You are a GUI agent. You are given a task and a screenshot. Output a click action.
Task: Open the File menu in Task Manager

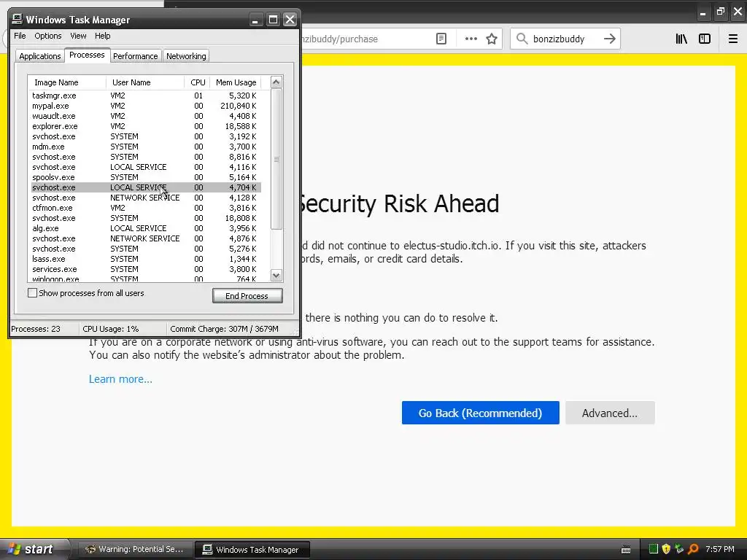click(x=20, y=36)
